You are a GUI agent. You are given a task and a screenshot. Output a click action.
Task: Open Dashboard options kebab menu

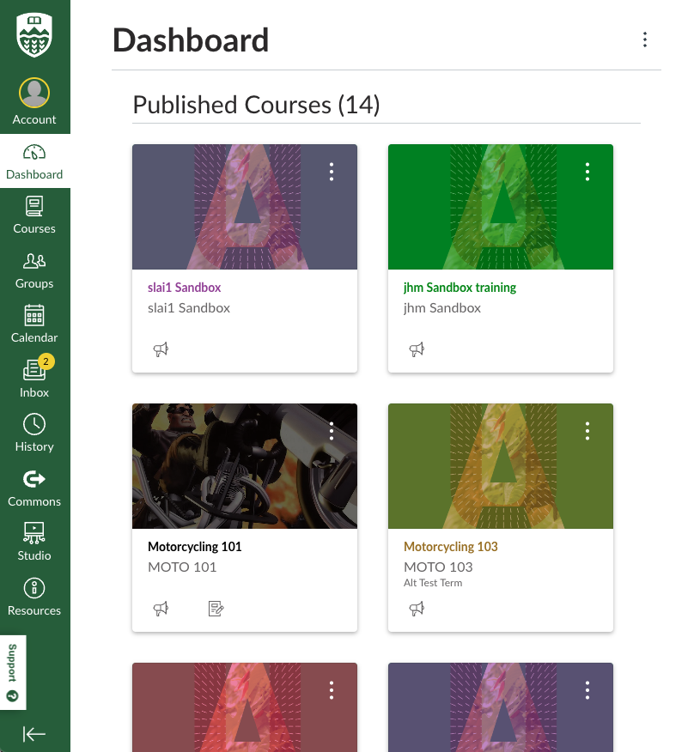click(644, 39)
